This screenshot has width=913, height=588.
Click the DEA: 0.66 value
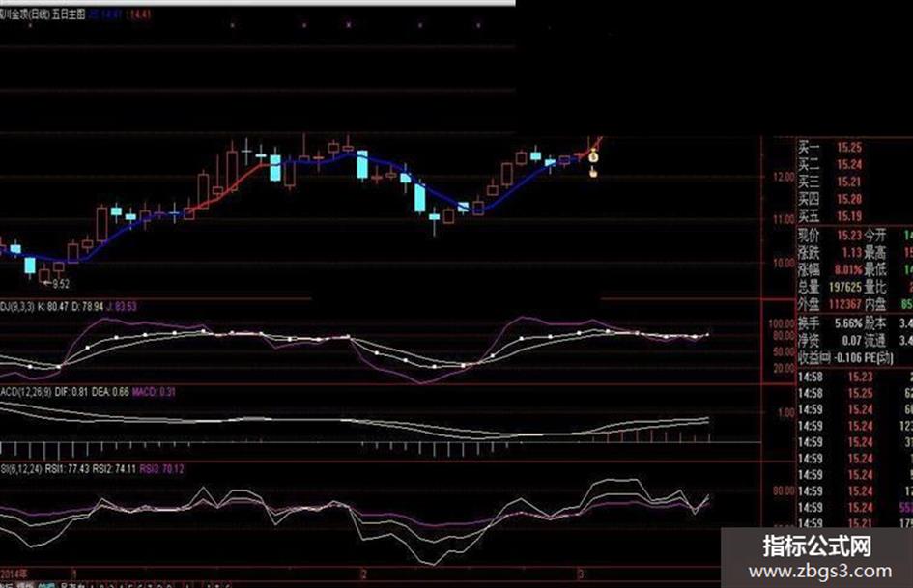[110, 392]
